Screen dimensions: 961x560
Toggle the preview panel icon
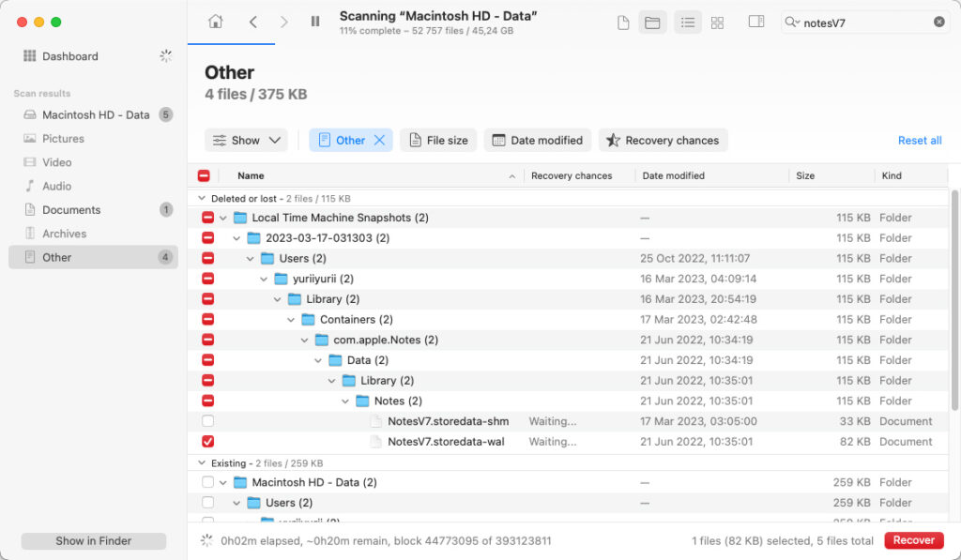tap(756, 22)
